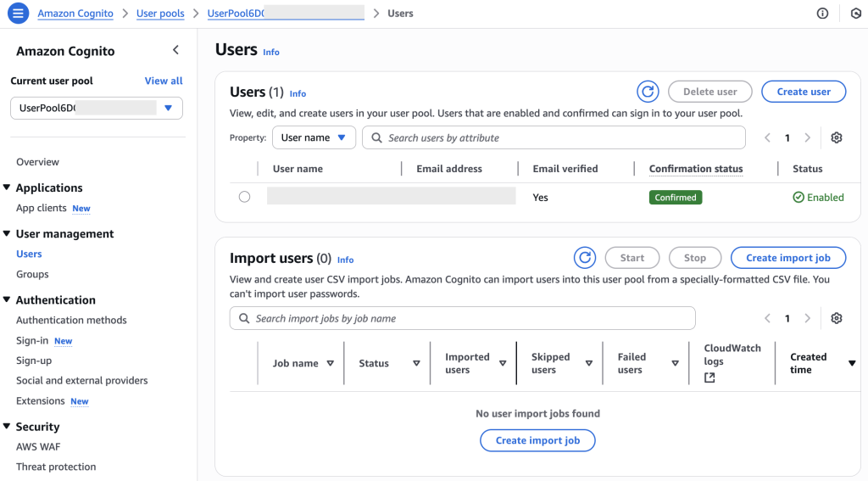Click the Email address column header

tap(449, 169)
